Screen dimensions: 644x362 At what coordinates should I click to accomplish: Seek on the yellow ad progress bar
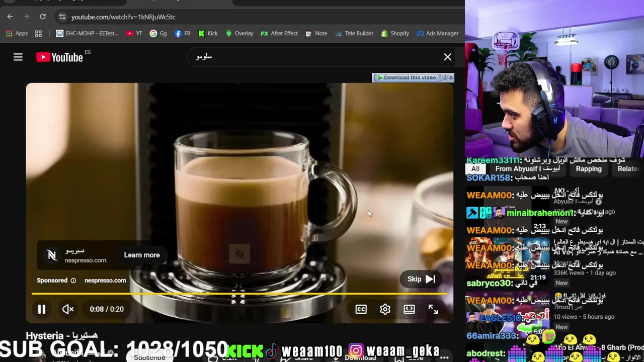point(239,294)
